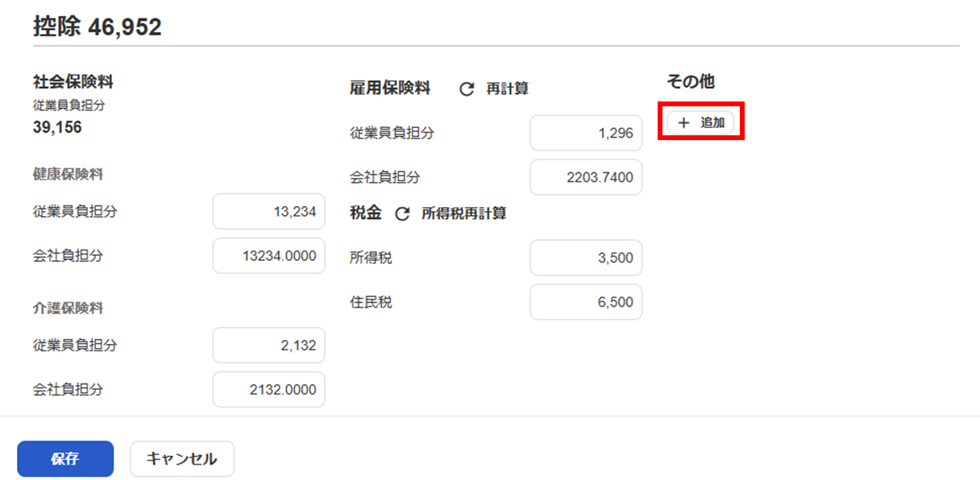Select 健康保険料 会社負担分 field showing 13234.0000
Image resolution: width=980 pixels, height=480 pixels.
[x=268, y=256]
